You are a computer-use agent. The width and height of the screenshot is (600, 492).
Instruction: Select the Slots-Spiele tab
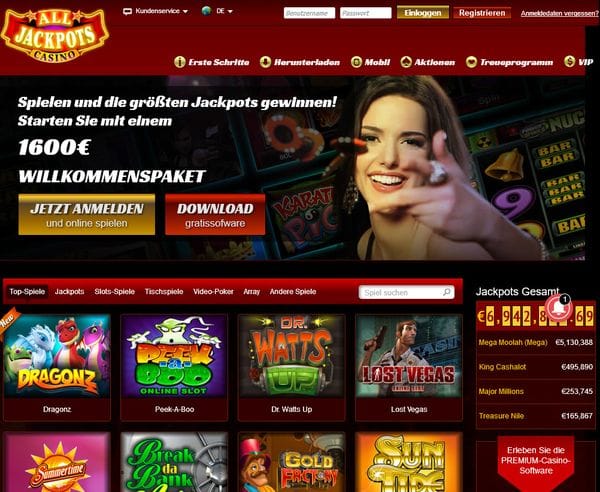point(114,292)
